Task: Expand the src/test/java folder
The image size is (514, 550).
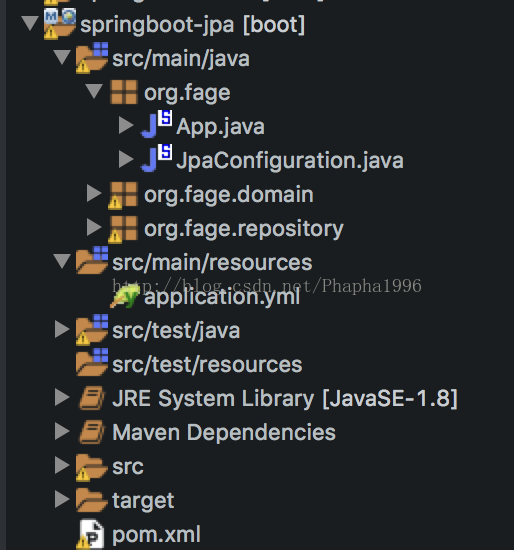Action: tap(62, 329)
